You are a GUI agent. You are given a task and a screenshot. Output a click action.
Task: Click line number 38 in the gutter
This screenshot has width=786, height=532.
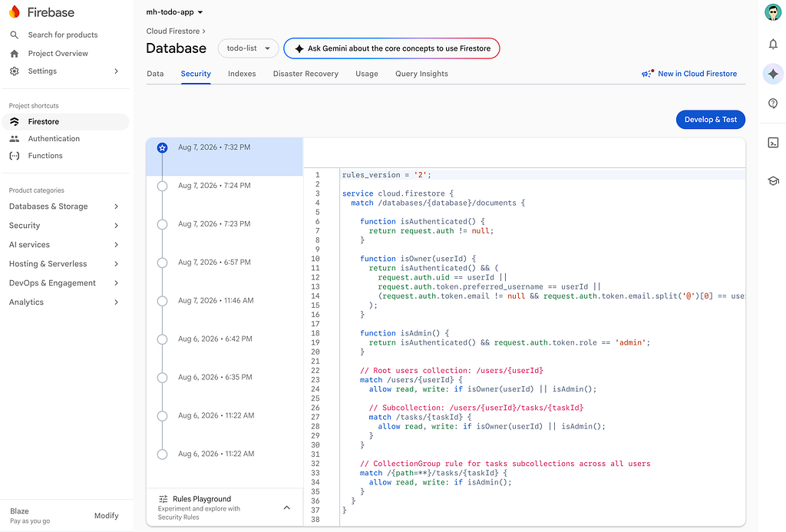click(x=315, y=520)
